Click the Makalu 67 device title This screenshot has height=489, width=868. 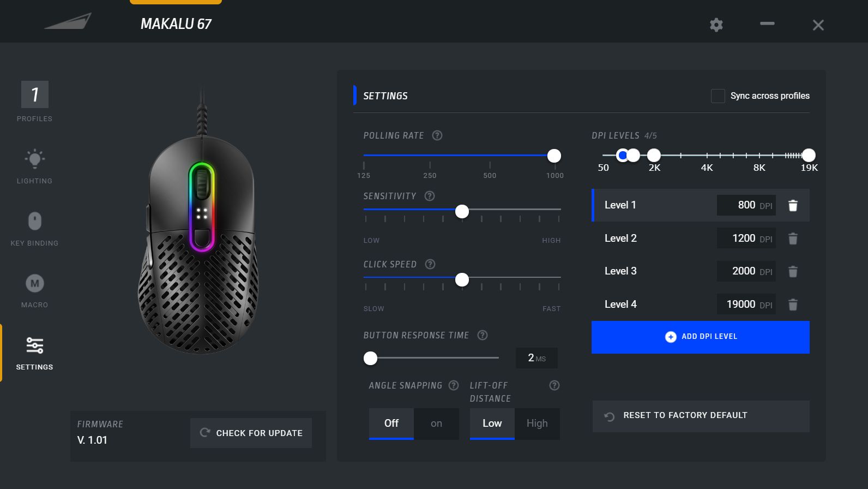click(176, 24)
